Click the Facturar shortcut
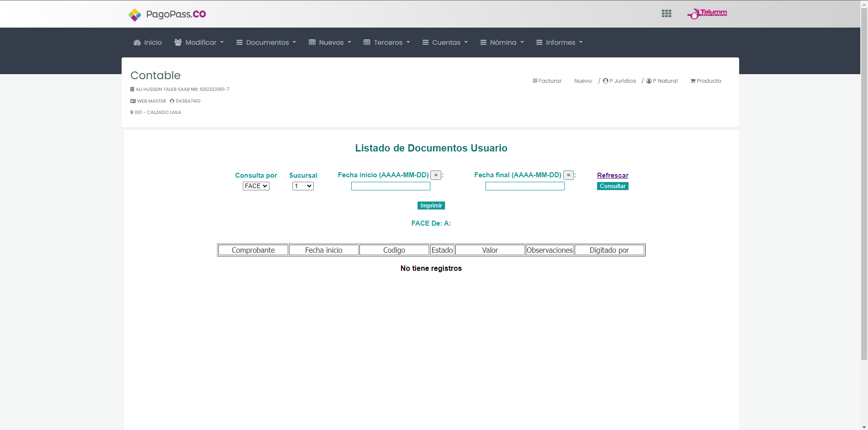 point(547,81)
